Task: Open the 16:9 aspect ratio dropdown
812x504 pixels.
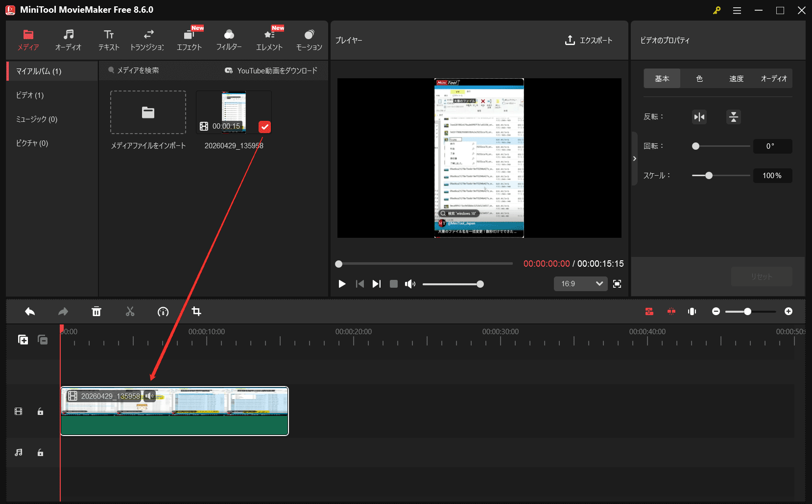Action: (580, 284)
